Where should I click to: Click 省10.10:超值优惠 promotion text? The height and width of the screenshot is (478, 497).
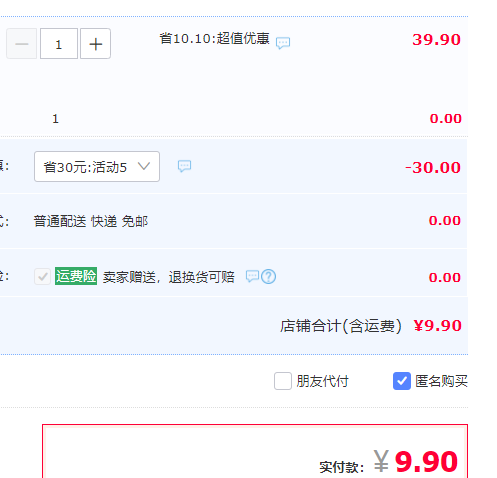[215, 39]
